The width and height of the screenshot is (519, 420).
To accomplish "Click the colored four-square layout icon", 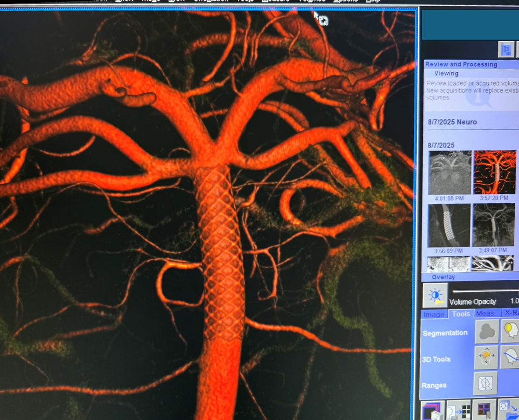I will (484, 411).
